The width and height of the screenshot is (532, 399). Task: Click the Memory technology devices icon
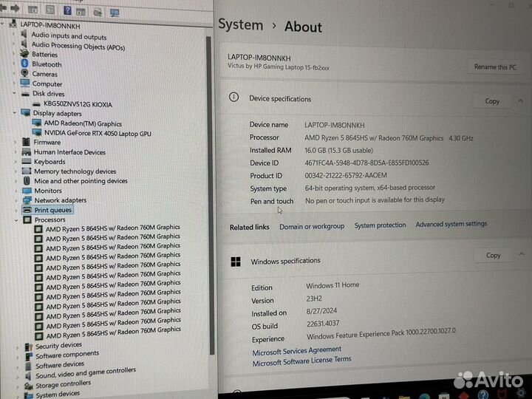pos(27,171)
